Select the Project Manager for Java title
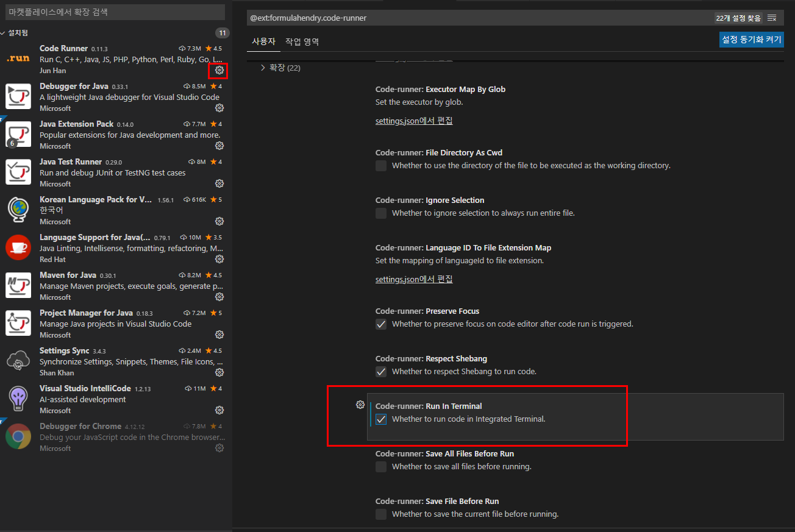The height and width of the screenshot is (532, 795). click(86, 313)
